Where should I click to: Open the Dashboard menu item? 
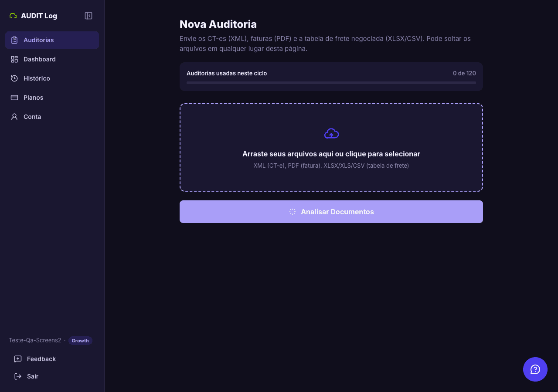[52, 59]
